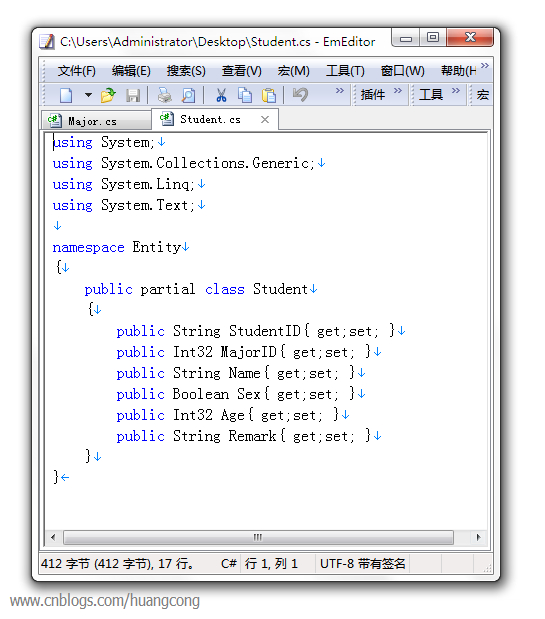Maximize the EmEditor window
The height and width of the screenshot is (619, 545).
click(x=433, y=38)
